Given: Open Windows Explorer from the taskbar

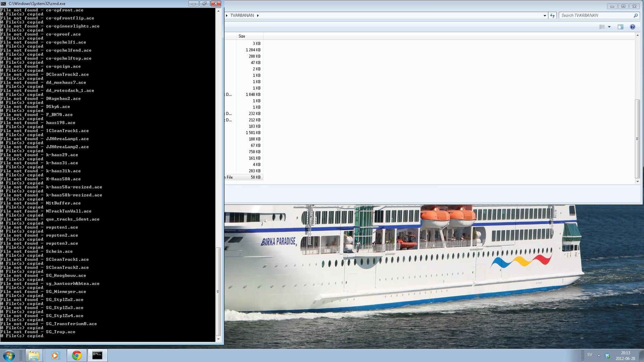Looking at the screenshot, I should (34, 355).
